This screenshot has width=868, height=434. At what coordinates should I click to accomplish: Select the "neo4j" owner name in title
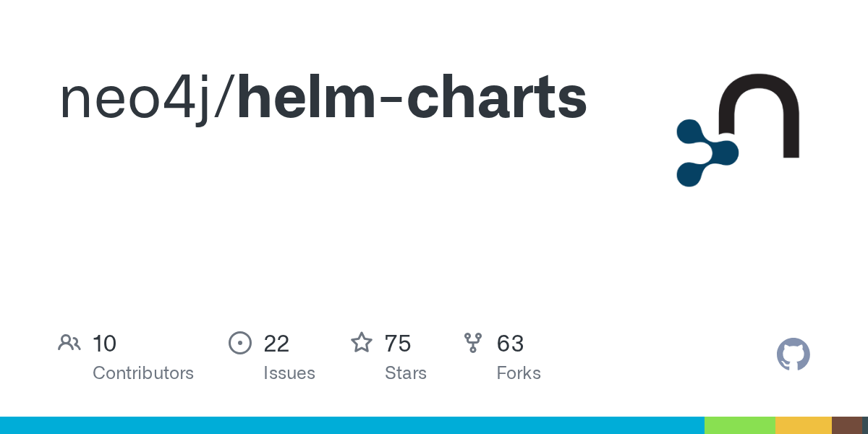pyautogui.click(x=142, y=99)
